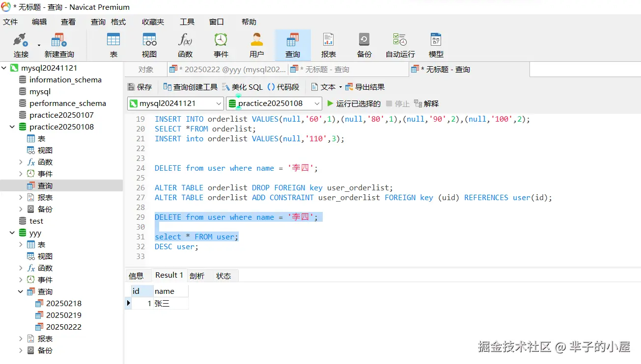The height and width of the screenshot is (364, 641).
Task: Select the Result 1 tab
Action: [169, 275]
